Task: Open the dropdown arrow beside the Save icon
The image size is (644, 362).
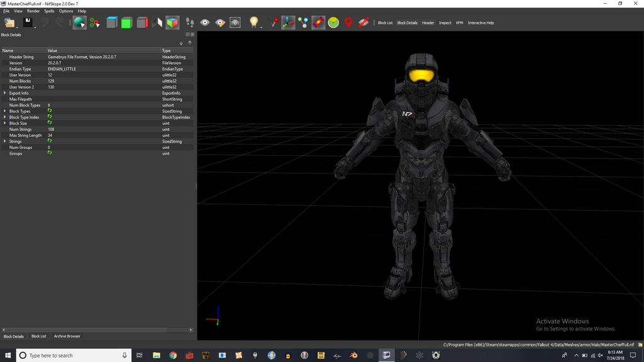Action: pos(35,27)
